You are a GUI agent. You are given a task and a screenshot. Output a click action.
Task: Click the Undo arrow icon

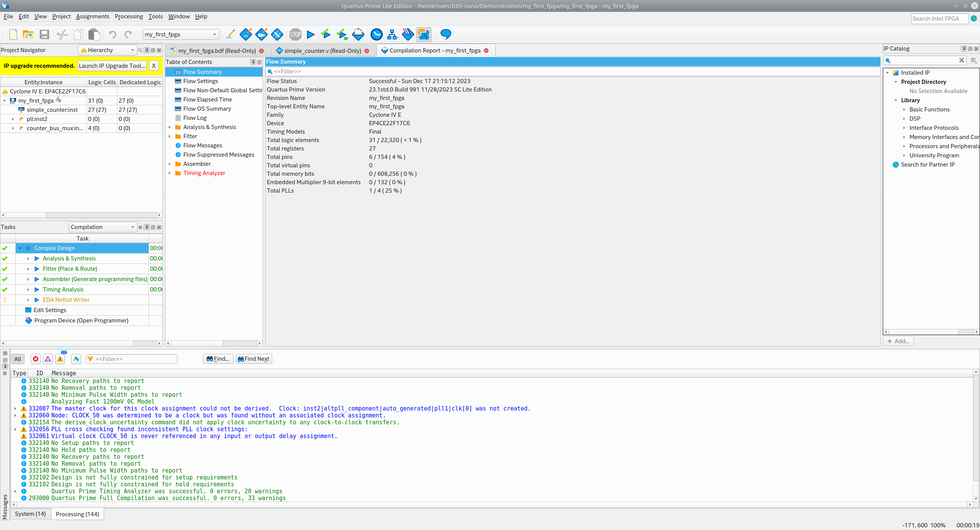coord(112,34)
